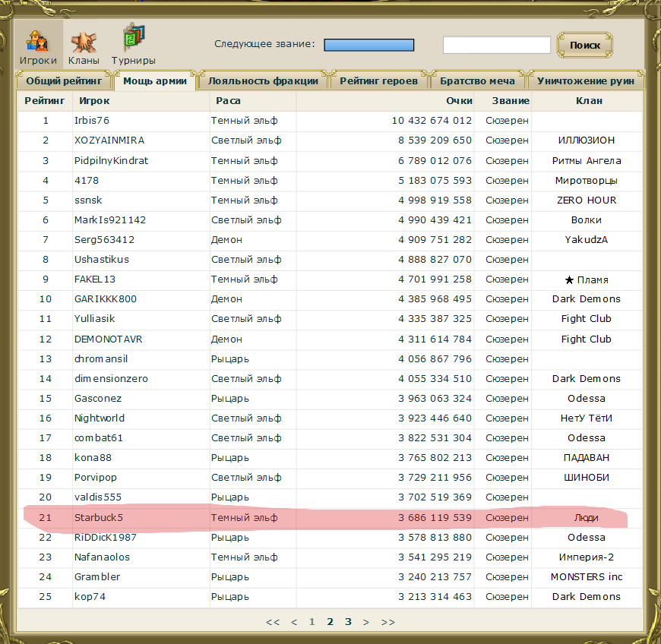Go to previous page with < arrow

pos(294,622)
